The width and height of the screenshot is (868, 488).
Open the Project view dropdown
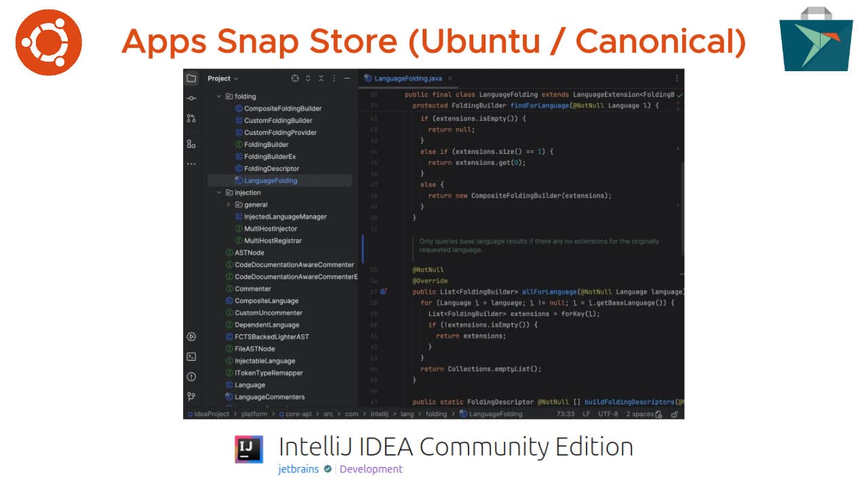tap(223, 79)
